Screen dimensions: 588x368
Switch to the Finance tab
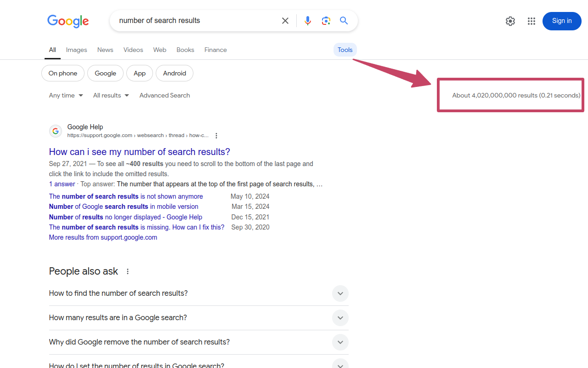point(215,50)
